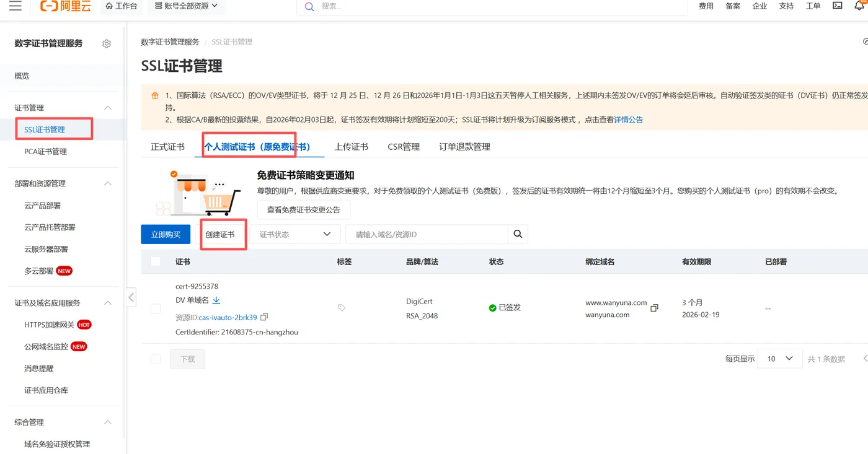Screen dimensions: 868x454
Task: Click the tag icon in the 标签 column
Action: [x=342, y=307]
